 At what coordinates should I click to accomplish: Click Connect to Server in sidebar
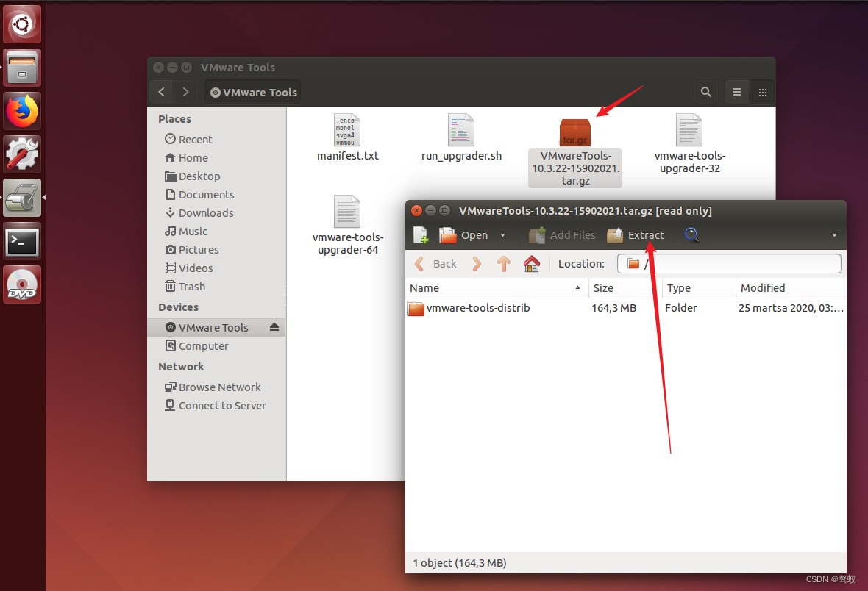[216, 405]
